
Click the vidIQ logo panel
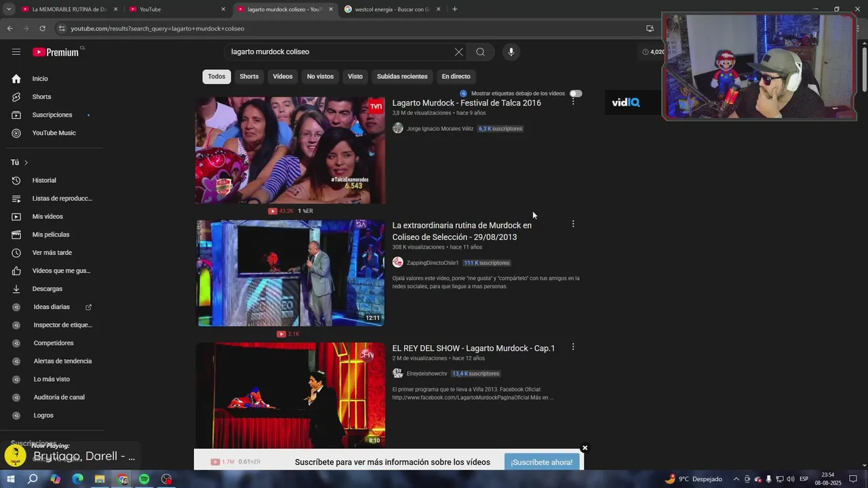[626, 102]
